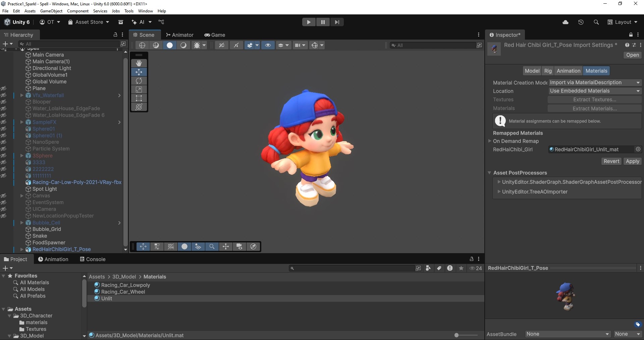Image resolution: width=644 pixels, height=340 pixels.
Task: Click the Apply button
Action: click(x=632, y=161)
